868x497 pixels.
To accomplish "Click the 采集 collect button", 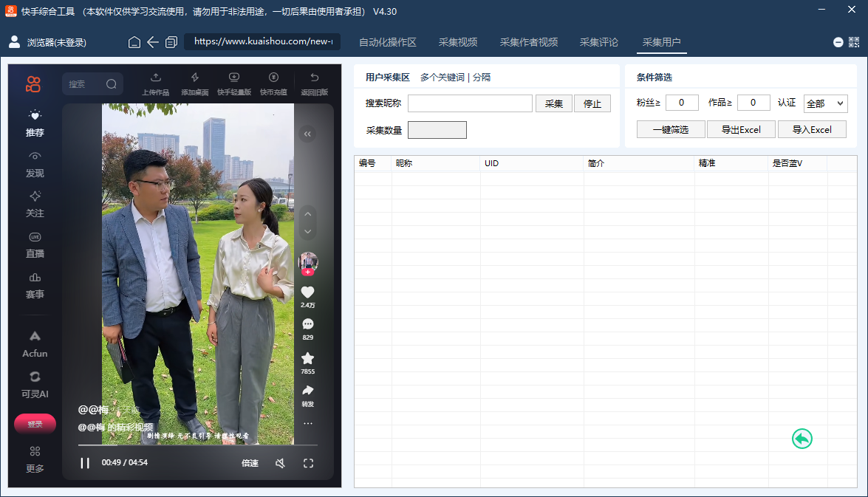I will click(554, 103).
